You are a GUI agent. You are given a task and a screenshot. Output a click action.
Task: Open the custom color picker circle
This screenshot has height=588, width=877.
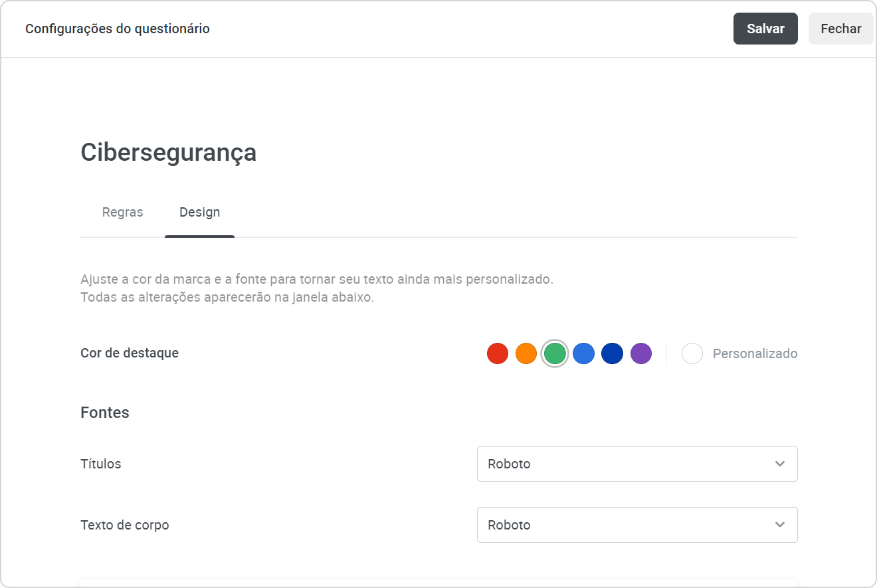(692, 353)
